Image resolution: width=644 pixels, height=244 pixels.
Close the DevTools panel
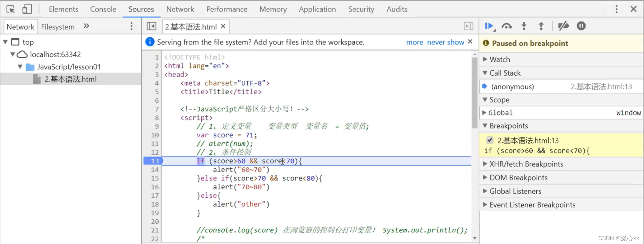[633, 9]
